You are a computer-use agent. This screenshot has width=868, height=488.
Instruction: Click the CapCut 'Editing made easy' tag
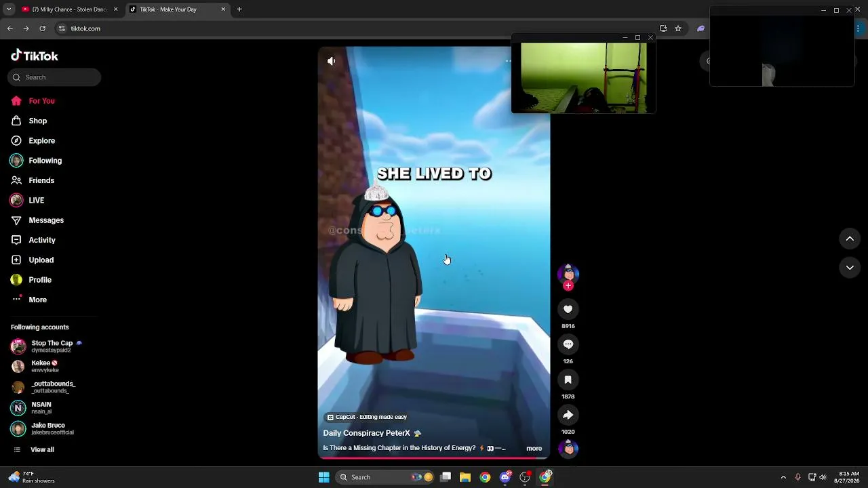point(367,417)
